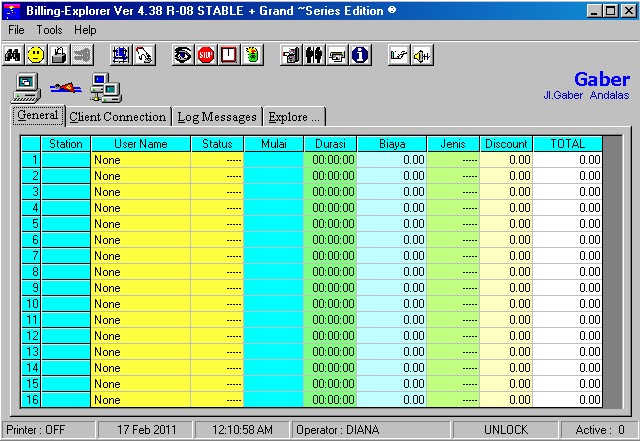Click the TOTAL column header
Image resolution: width=640 pixels, height=441 pixels.
tap(568, 144)
